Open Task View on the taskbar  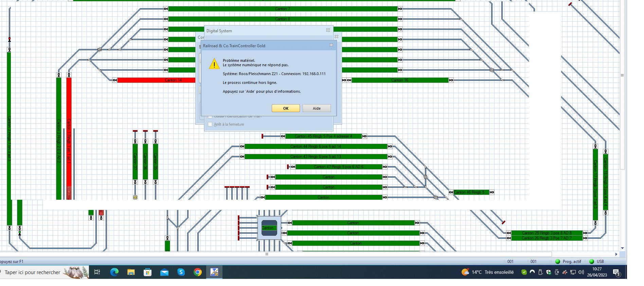97,272
